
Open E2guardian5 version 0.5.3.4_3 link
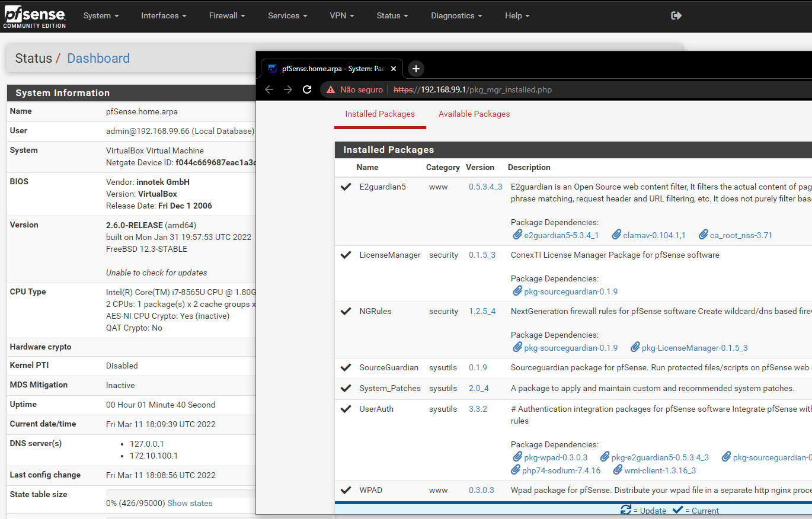[x=485, y=187]
